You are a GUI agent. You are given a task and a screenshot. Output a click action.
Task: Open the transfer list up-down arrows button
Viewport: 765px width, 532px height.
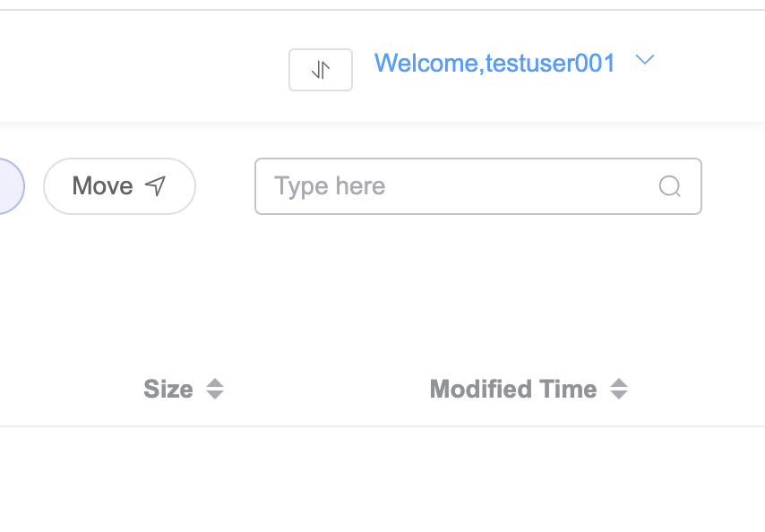tap(321, 70)
